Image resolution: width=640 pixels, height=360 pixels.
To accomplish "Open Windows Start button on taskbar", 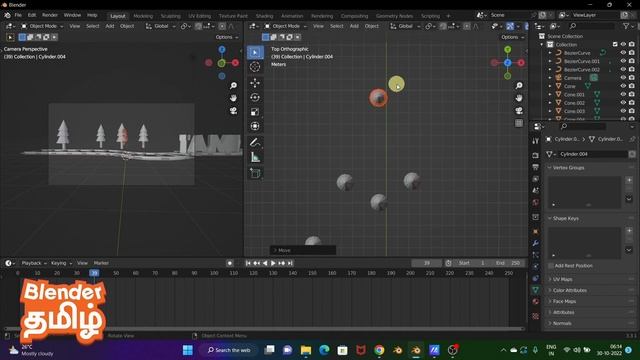I will pos(188,350).
